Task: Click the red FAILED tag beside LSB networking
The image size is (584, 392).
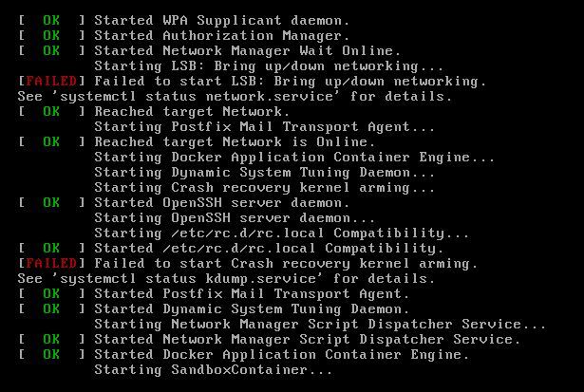Action: tap(51, 81)
